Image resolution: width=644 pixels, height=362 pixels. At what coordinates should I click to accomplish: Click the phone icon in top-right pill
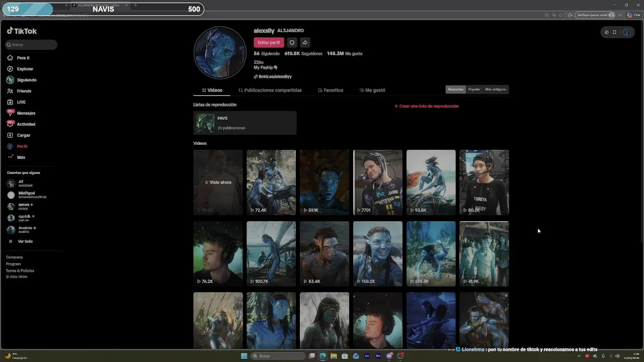pyautogui.click(x=614, y=32)
